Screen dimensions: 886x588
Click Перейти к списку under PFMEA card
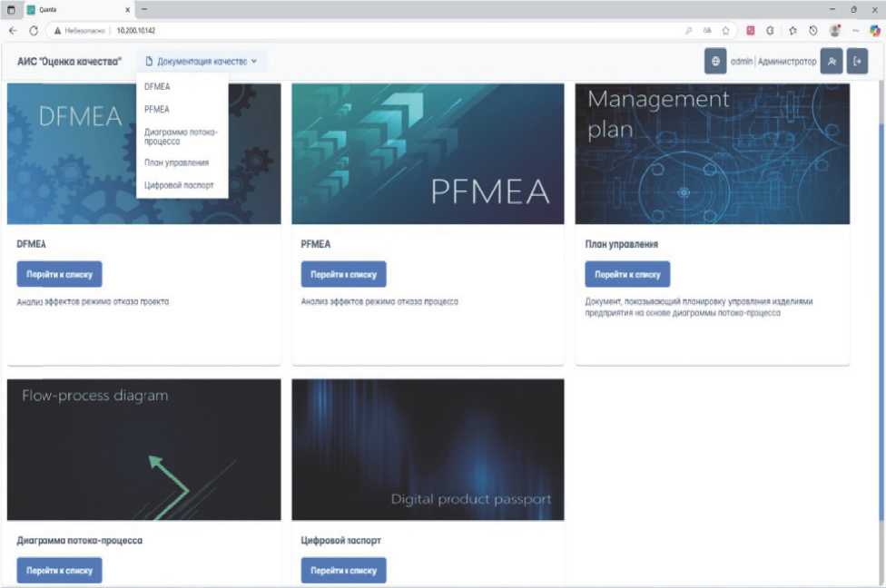[x=343, y=274]
